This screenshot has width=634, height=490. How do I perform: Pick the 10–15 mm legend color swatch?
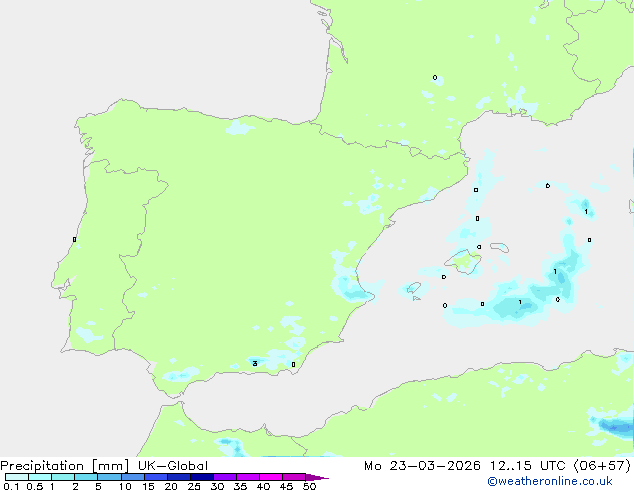[x=132, y=477]
